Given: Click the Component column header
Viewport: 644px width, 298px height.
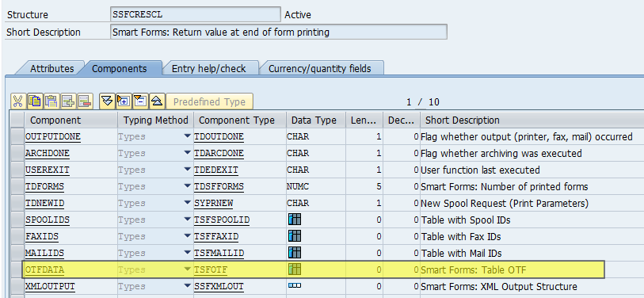Looking at the screenshot, I should click(x=70, y=120).
